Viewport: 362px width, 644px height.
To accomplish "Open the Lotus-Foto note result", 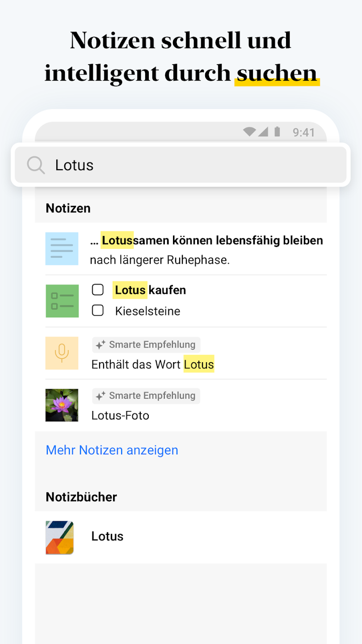I will (181, 405).
